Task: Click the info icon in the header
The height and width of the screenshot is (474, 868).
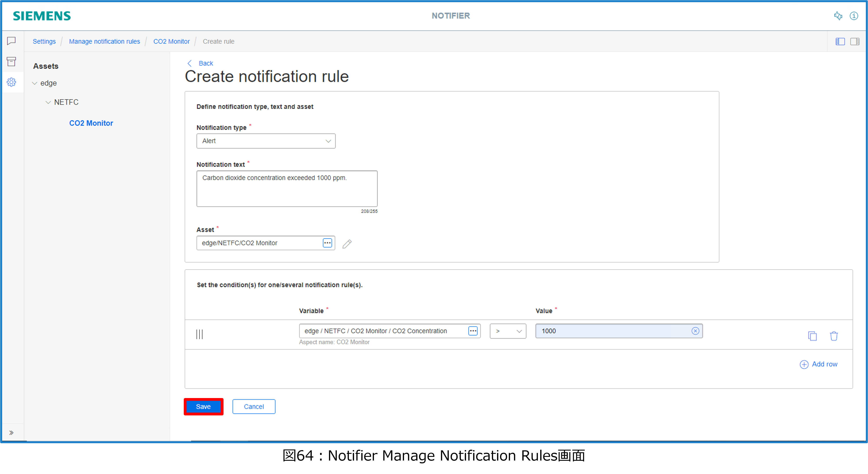Action: coord(854,16)
